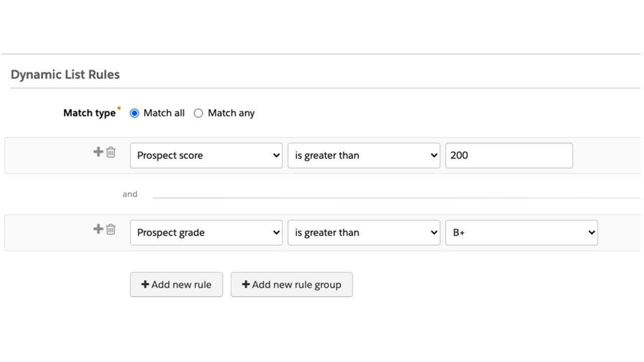Click the plus symbol in Add new rule
Image resolution: width=644 pixels, height=362 pixels.
point(145,285)
